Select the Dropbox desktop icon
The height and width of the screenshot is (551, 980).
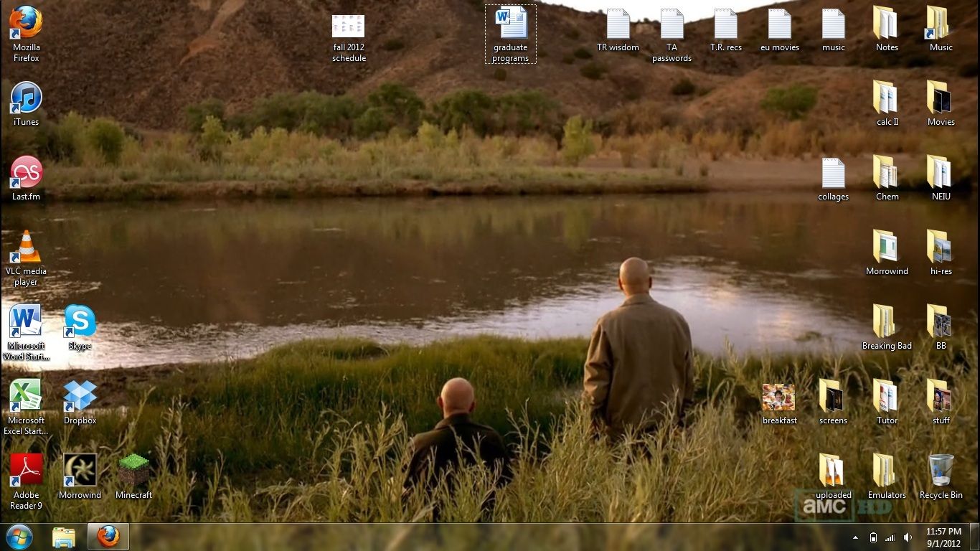tap(80, 397)
